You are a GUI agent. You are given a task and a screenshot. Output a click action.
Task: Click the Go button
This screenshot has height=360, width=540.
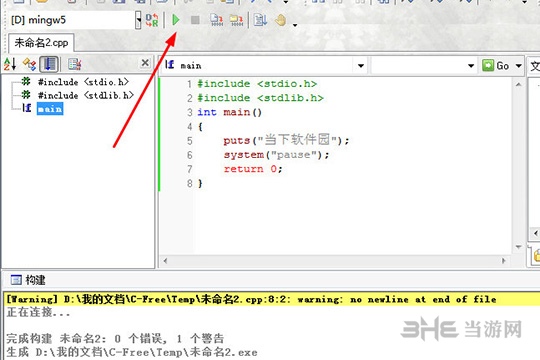(496, 65)
